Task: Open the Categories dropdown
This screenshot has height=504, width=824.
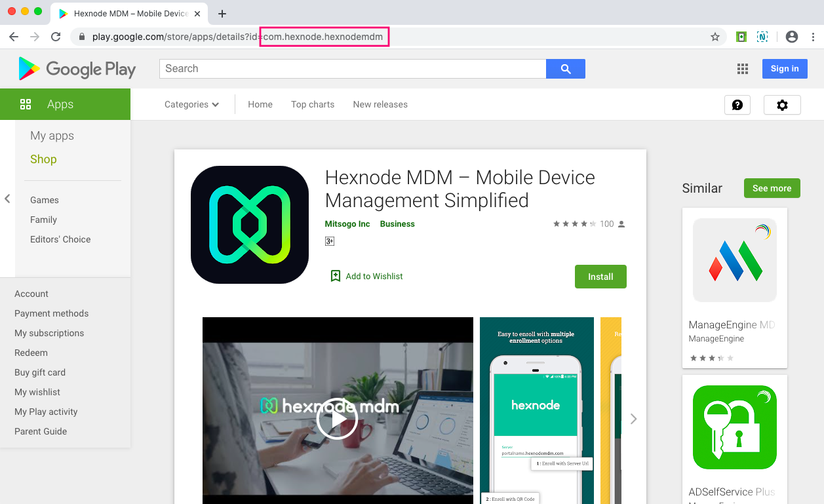Action: (x=191, y=104)
